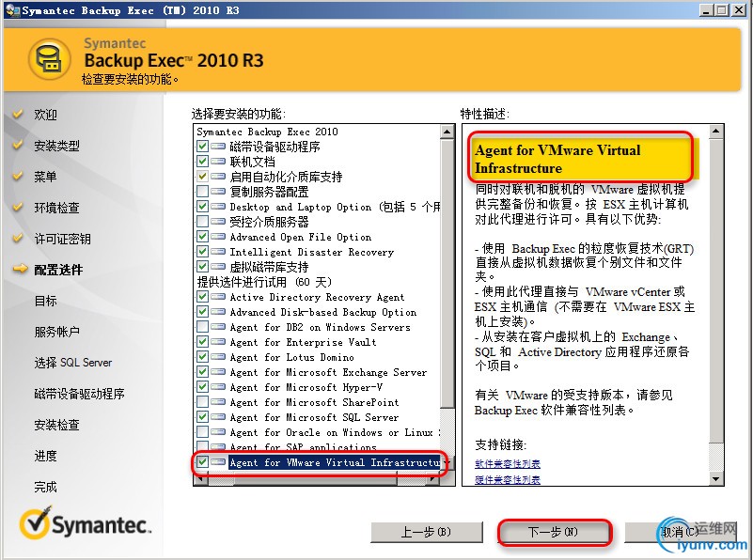The width and height of the screenshot is (753, 560).
Task: Toggle Agent for Microsoft Hyper-V checkbox
Action: pos(202,387)
